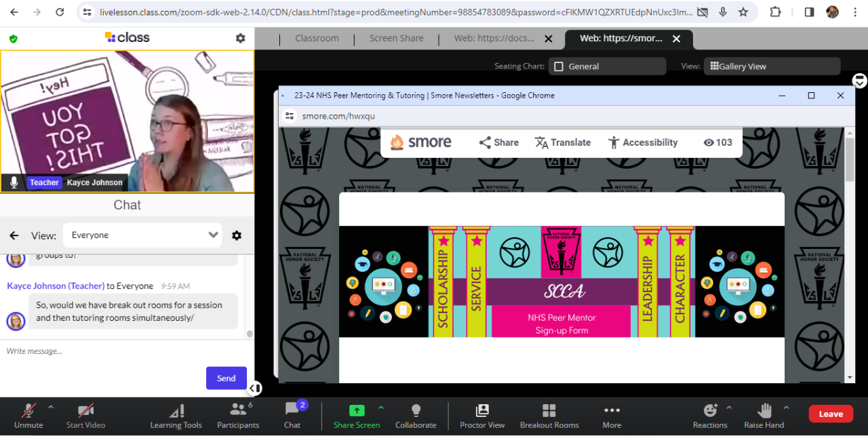Click the Teacher video feed
868x436 pixels.
coord(127,121)
